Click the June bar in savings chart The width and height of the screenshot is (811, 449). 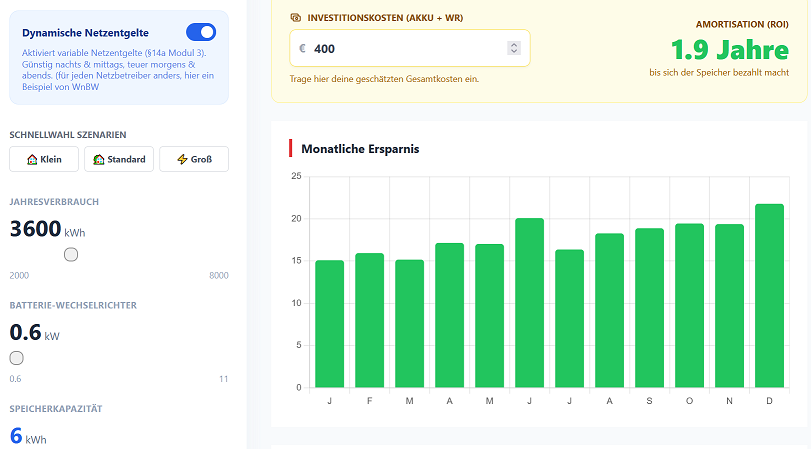(x=529, y=303)
